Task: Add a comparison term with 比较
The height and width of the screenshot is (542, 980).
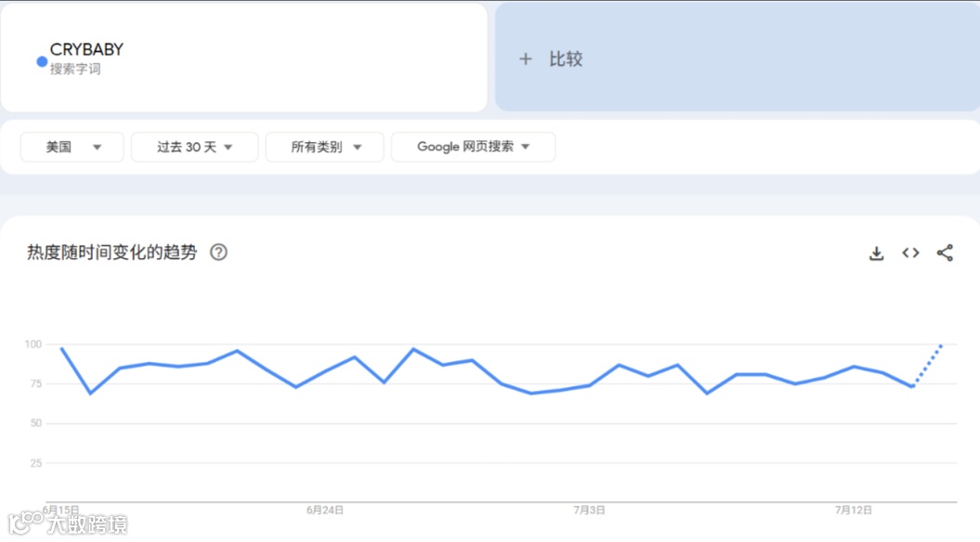Action: 738,58
